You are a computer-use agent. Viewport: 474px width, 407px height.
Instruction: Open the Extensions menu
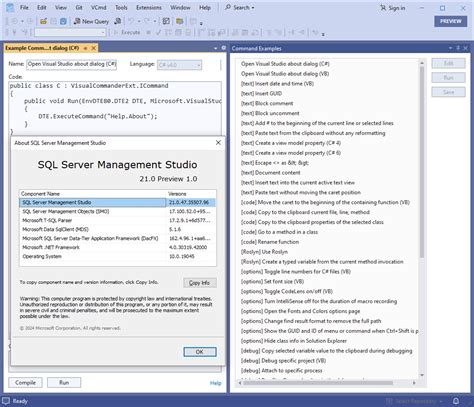pos(149,7)
